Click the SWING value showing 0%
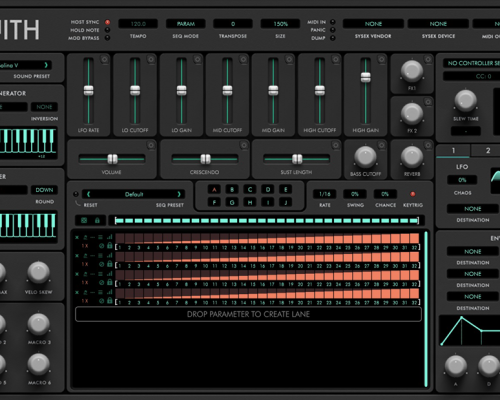Image resolution: width=500 pixels, height=400 pixels. [x=355, y=194]
